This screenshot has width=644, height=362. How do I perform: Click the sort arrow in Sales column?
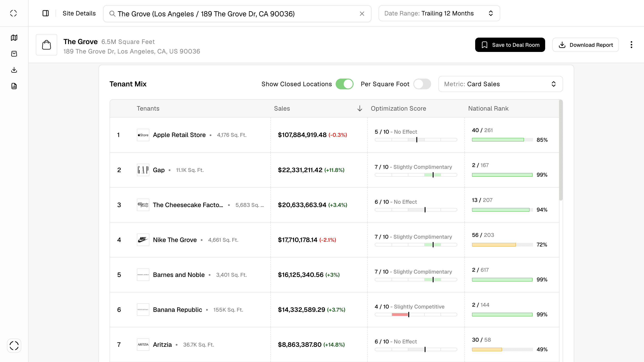click(x=360, y=108)
